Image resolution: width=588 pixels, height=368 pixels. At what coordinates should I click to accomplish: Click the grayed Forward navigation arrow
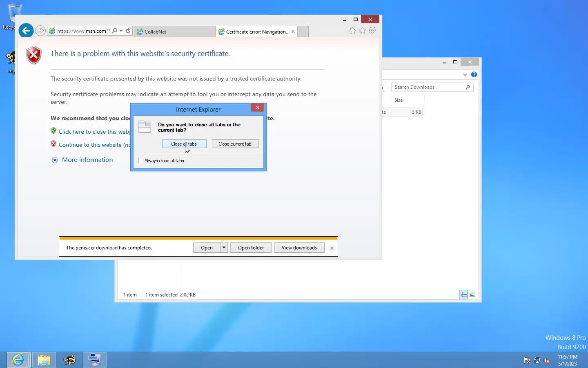point(40,31)
